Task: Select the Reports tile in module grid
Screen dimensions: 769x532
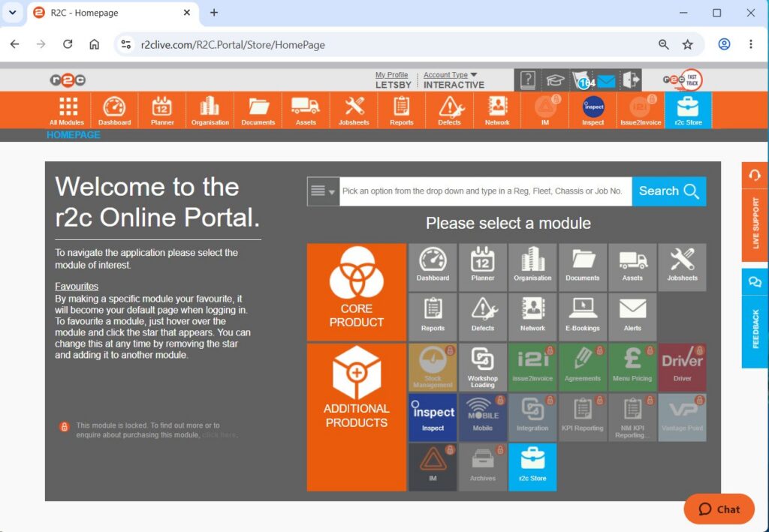Action: [x=433, y=317]
